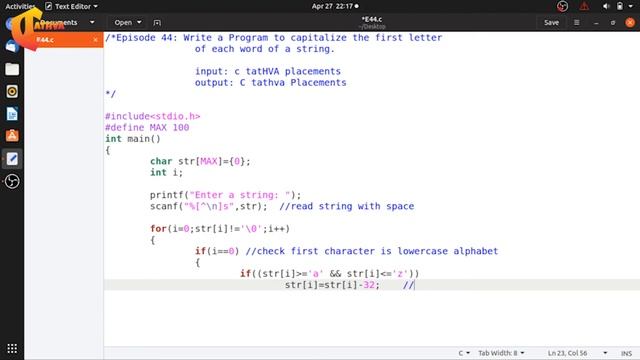Click the 'Episode 44' comment header line

[273, 38]
